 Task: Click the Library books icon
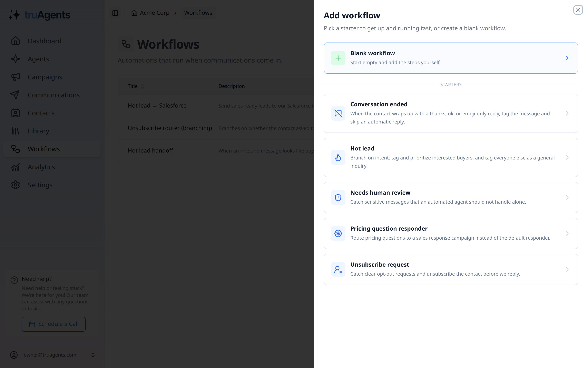tap(16, 131)
